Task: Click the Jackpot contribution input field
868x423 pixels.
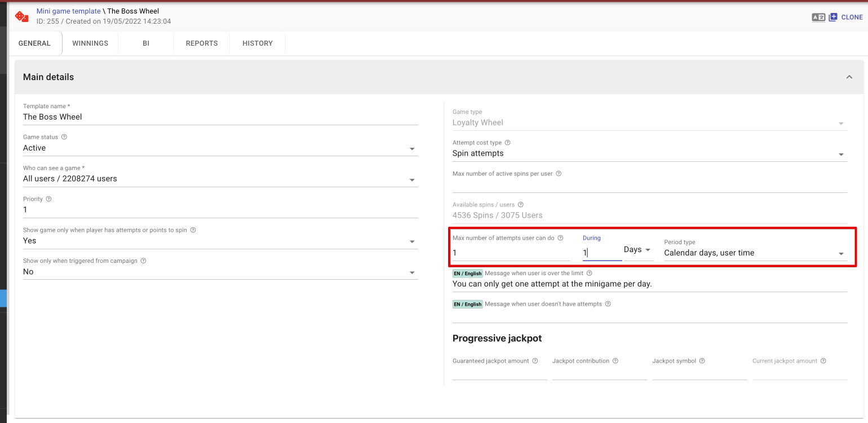Action: point(599,373)
